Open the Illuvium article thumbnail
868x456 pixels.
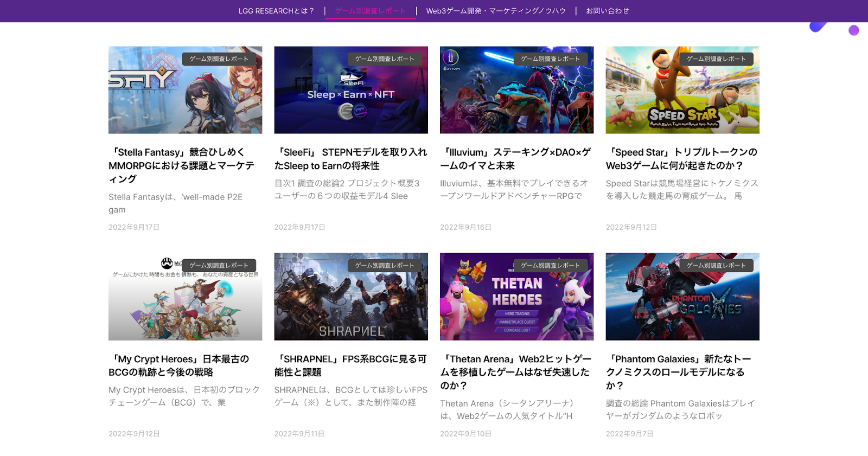pyautogui.click(x=516, y=90)
